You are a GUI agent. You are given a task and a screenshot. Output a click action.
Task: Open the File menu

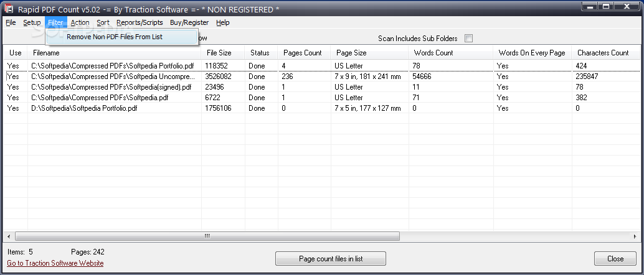11,22
